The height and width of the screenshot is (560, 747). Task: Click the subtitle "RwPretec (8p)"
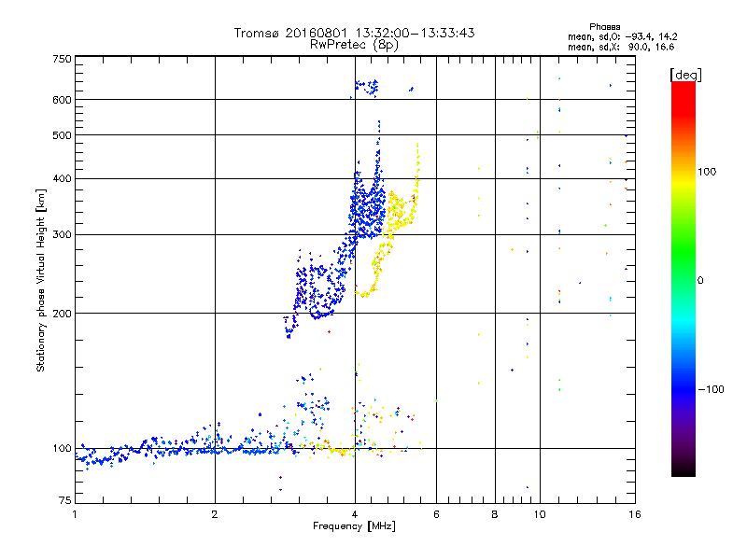point(354,45)
